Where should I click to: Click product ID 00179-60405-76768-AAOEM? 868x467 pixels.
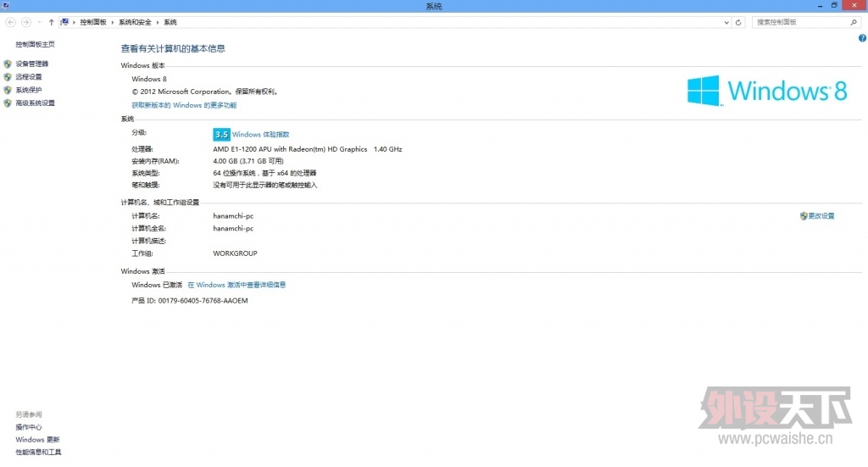pyautogui.click(x=203, y=301)
